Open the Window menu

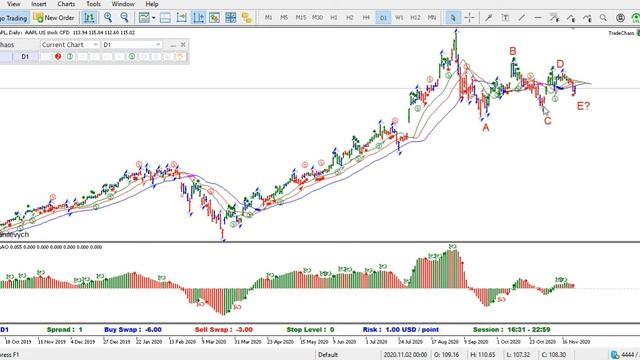(123, 4)
